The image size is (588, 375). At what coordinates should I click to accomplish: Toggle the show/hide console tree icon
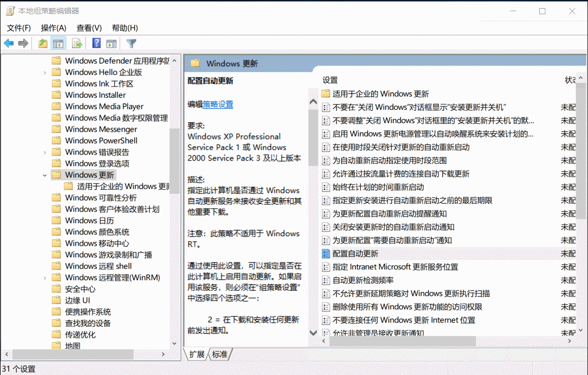pos(58,43)
